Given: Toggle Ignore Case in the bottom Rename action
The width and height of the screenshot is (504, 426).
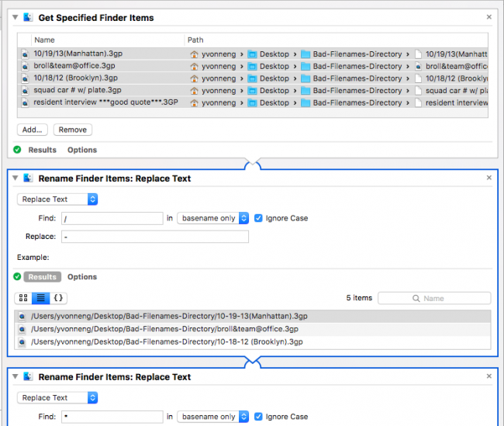Looking at the screenshot, I should pos(258,417).
